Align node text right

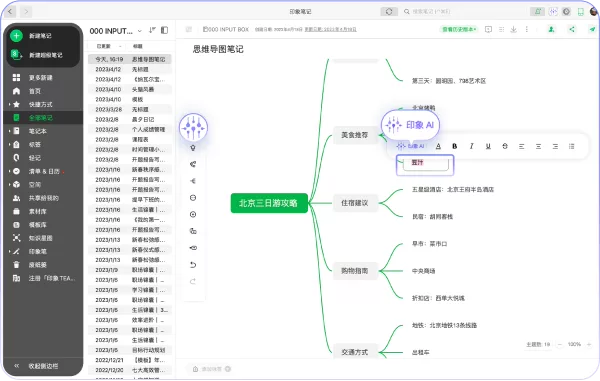pos(555,146)
